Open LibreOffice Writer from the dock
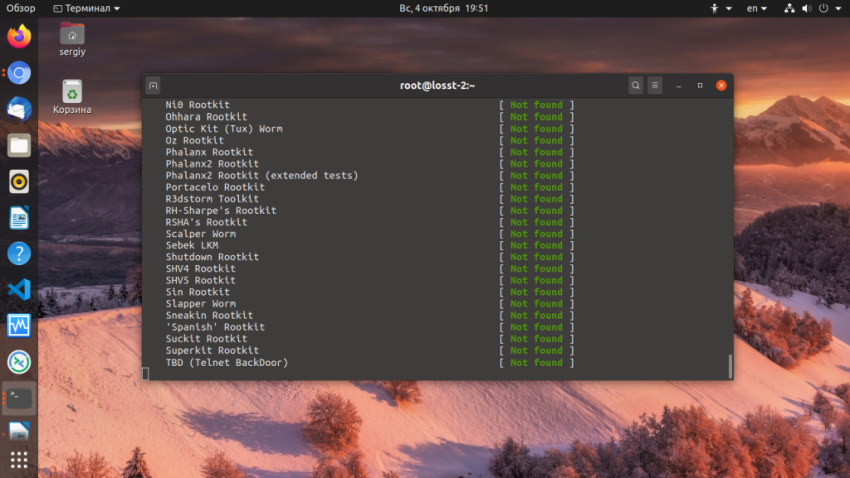Viewport: 850px width, 478px height. pos(19,218)
